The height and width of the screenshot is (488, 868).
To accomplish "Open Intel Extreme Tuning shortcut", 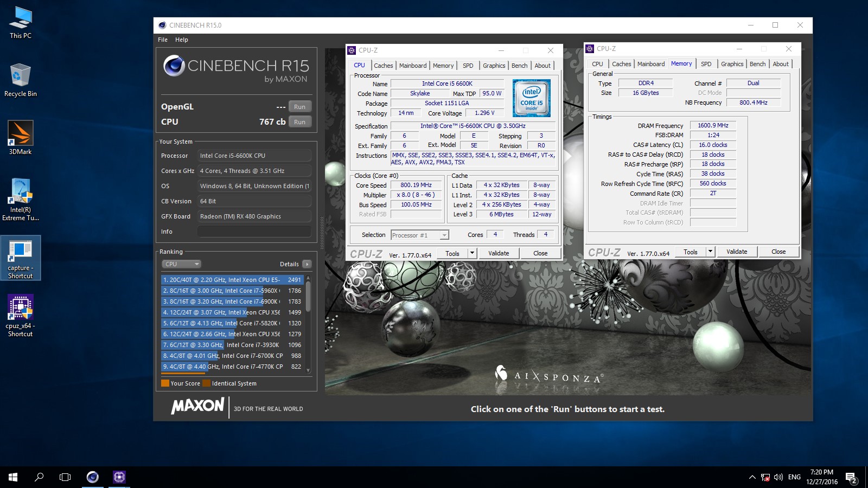I will (21, 200).
